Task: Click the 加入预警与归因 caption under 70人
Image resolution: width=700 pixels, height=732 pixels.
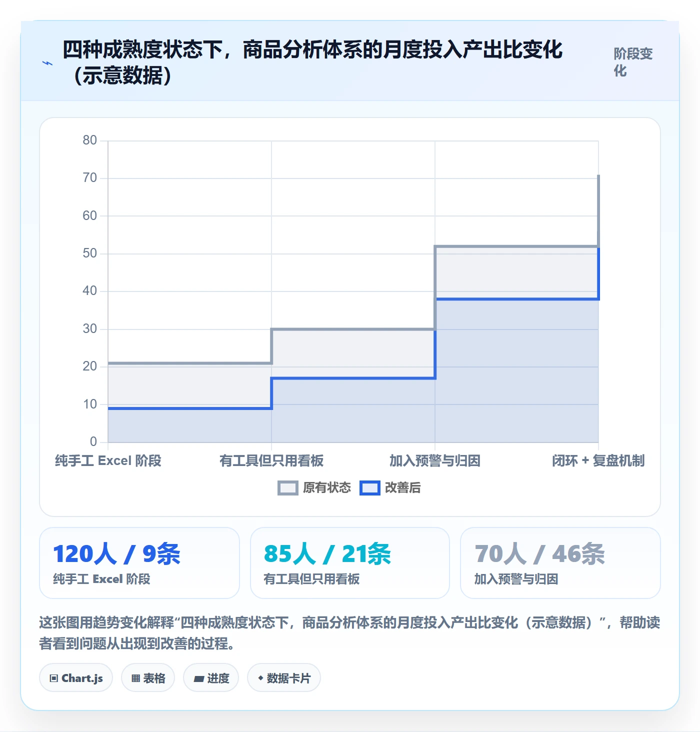Action: (x=516, y=579)
